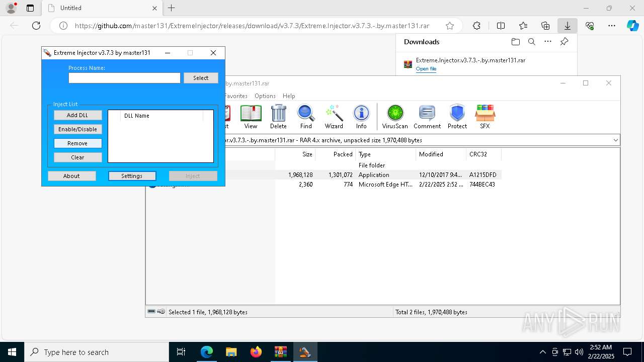
Task: Click the Protect shield icon
Action: 457,117
